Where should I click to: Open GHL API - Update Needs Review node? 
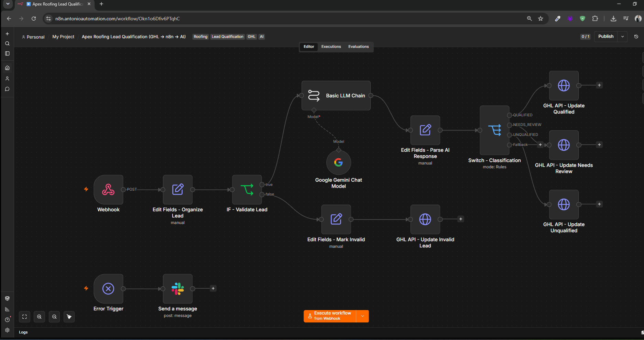(x=564, y=145)
